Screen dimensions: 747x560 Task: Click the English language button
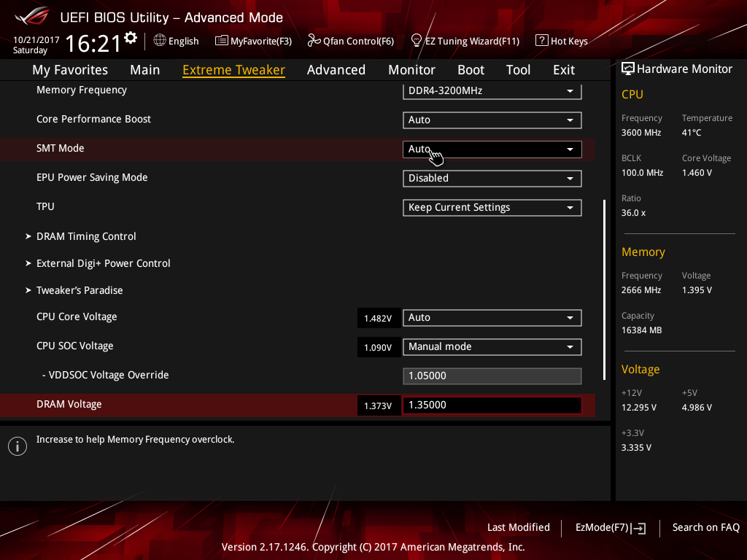pos(177,41)
